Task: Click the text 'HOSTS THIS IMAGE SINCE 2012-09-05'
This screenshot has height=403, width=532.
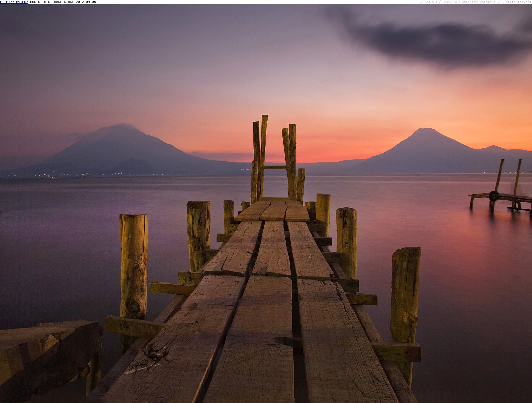Action: 63,2
